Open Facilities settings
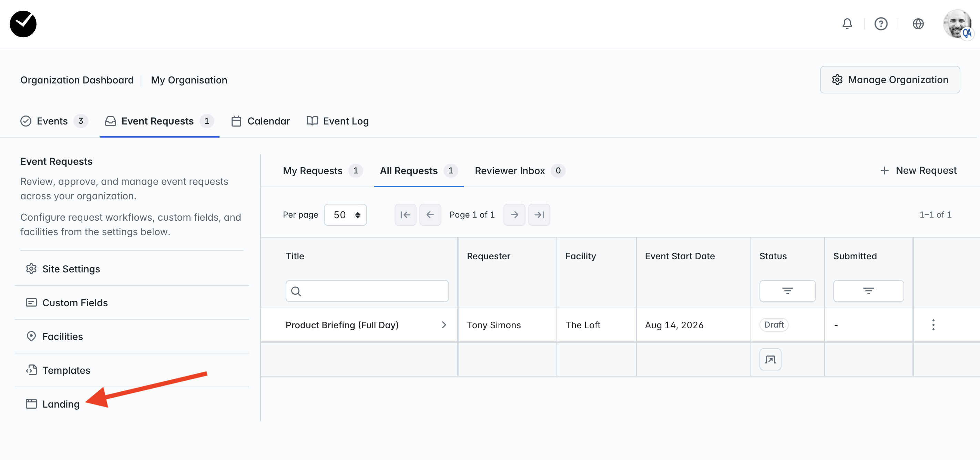Image resolution: width=980 pixels, height=460 pixels. (132, 337)
